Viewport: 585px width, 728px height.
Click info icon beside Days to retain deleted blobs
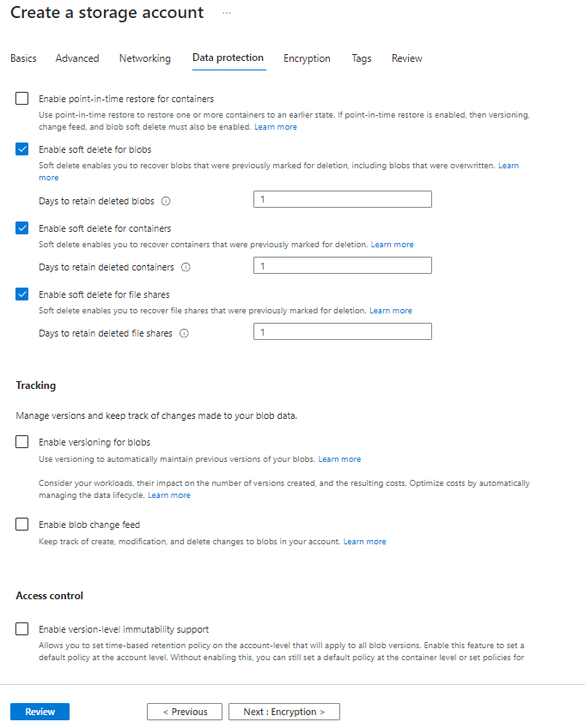(x=167, y=201)
